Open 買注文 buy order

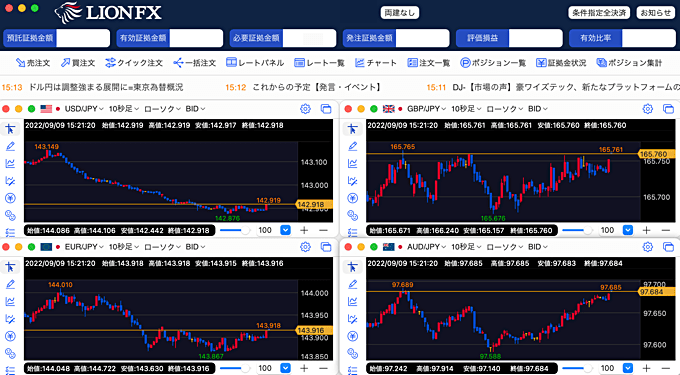[78, 63]
